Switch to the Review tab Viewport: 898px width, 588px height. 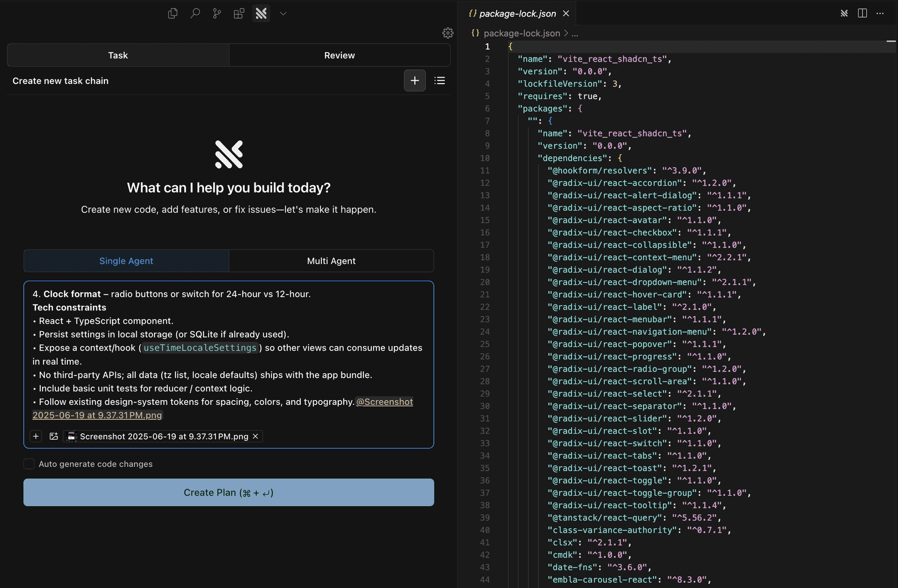click(x=339, y=55)
